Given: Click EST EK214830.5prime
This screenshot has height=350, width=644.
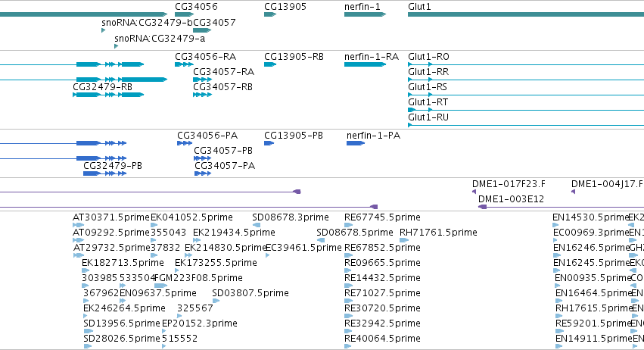Looking at the screenshot, I should [x=226, y=248].
